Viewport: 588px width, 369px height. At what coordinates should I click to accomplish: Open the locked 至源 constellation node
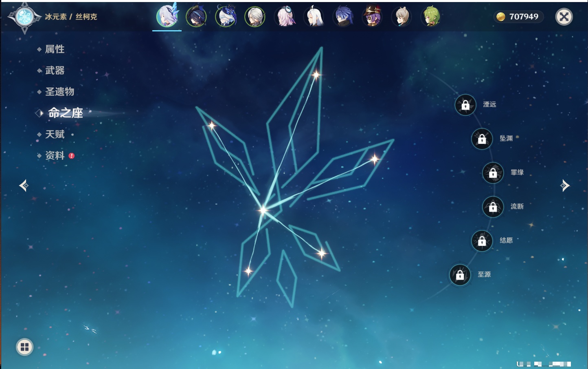click(x=460, y=275)
